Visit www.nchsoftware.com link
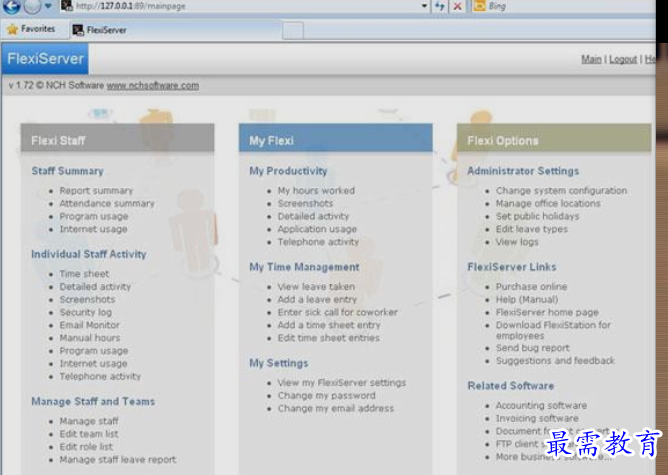668x475 pixels. pos(153,85)
